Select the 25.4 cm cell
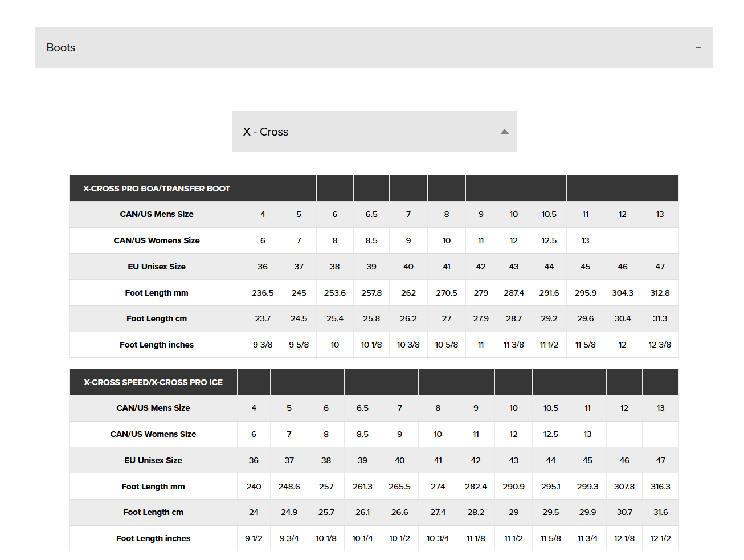Screen dimensions: 744x560 [x=335, y=318]
